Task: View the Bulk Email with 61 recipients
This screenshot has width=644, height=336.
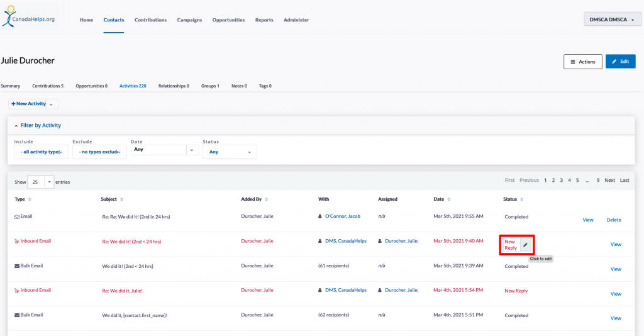Action: (x=616, y=269)
